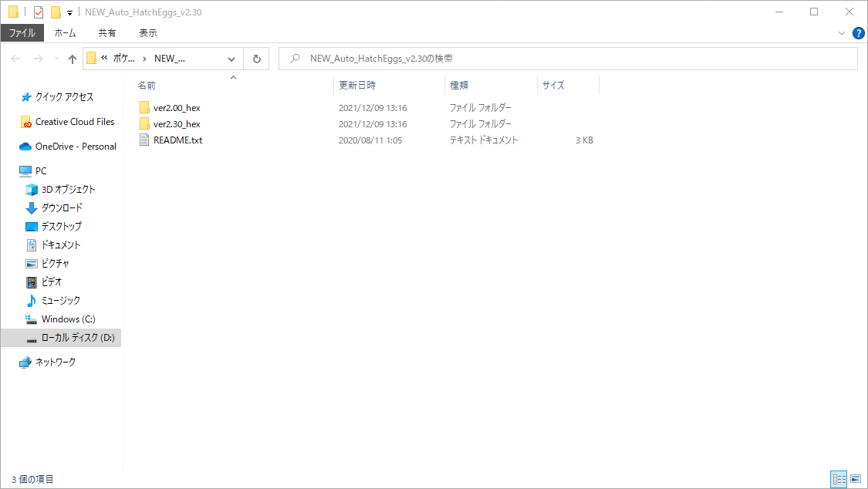Viewport: 868px width, 489px height.
Task: Click README.txt date 2020/08/11 1:05
Action: coord(370,140)
